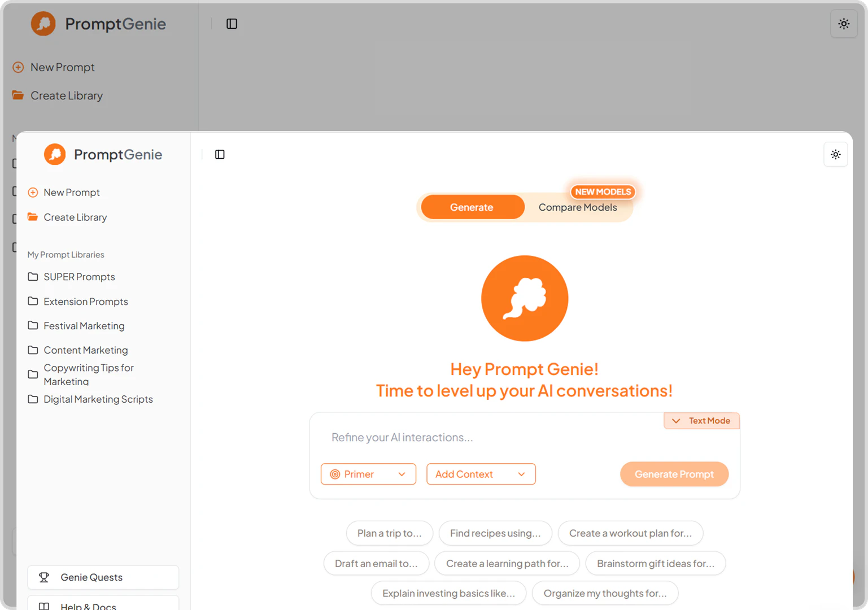The image size is (868, 610).
Task: Switch theme with the foreground sun icon
Action: pyautogui.click(x=835, y=154)
